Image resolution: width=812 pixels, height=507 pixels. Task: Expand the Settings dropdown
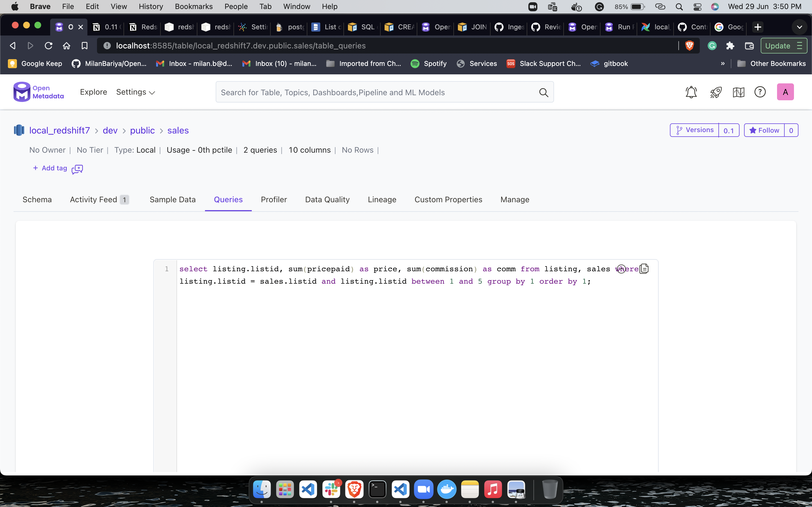tap(135, 92)
